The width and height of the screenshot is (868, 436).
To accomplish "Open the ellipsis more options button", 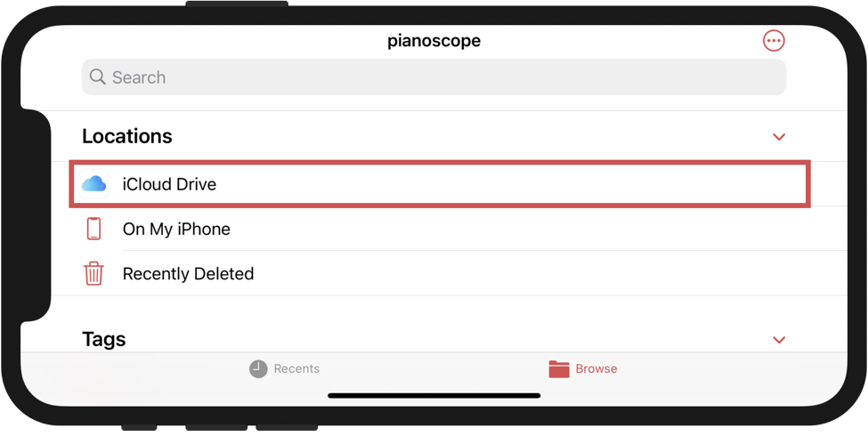I will tap(774, 40).
